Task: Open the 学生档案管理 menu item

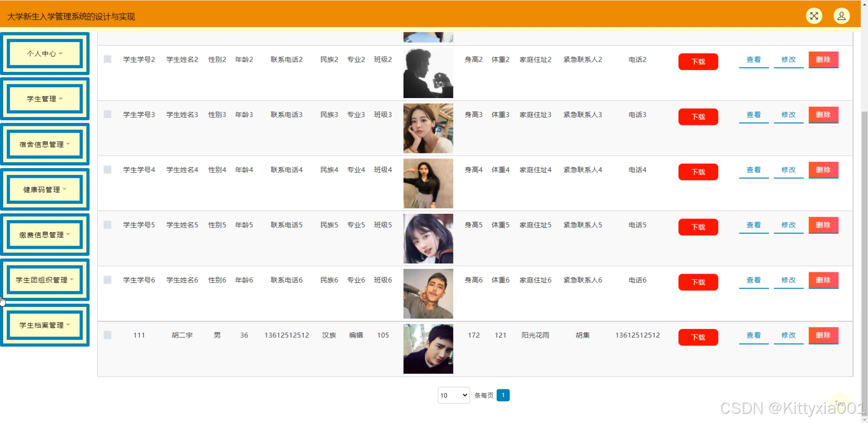Action: (x=45, y=325)
